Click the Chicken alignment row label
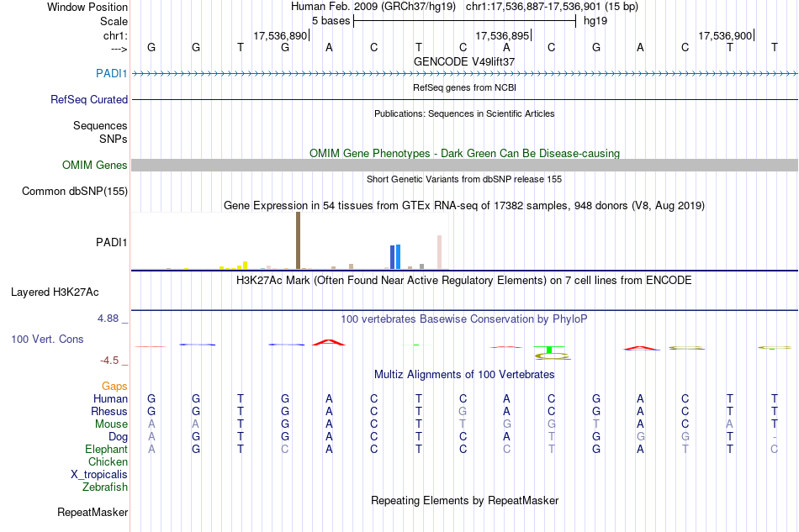The height and width of the screenshot is (532, 799). [108, 461]
